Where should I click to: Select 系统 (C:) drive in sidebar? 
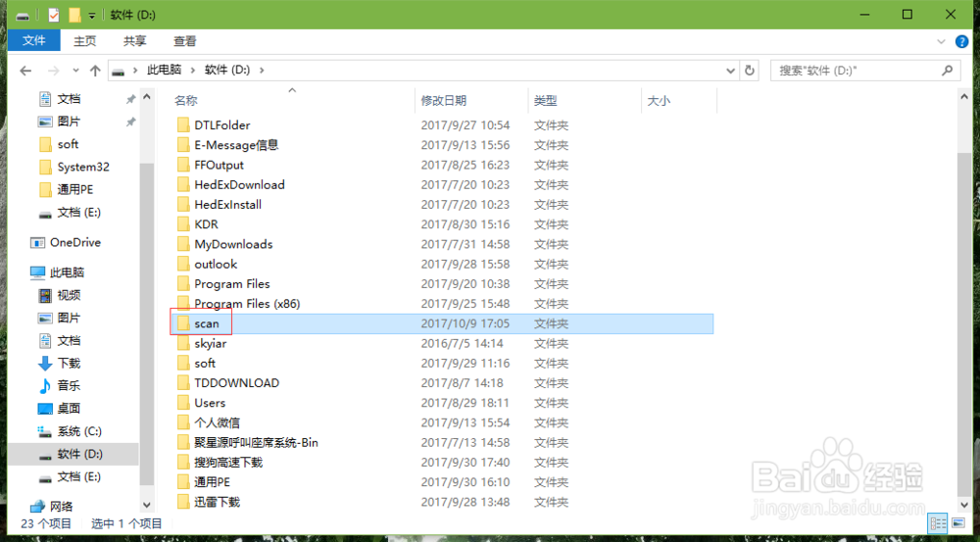[79, 431]
